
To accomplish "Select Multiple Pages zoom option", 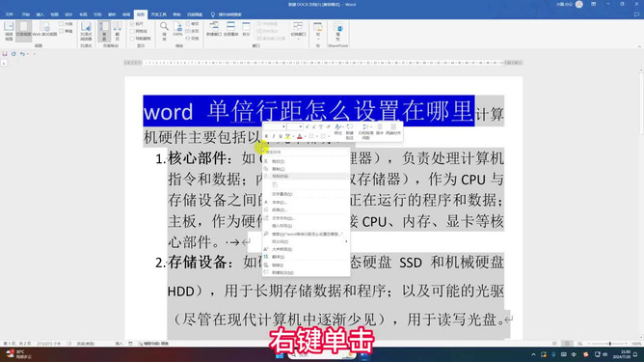I will 192,31.
